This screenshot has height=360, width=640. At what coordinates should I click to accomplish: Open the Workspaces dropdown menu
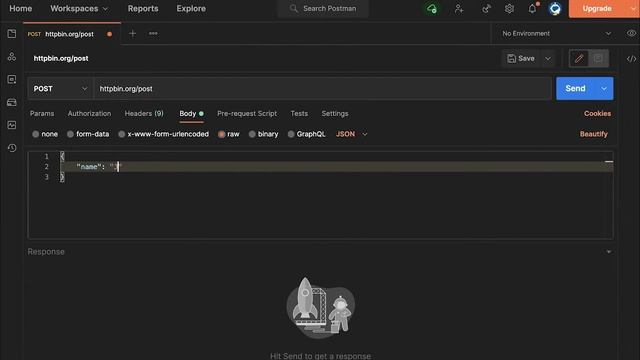[79, 9]
